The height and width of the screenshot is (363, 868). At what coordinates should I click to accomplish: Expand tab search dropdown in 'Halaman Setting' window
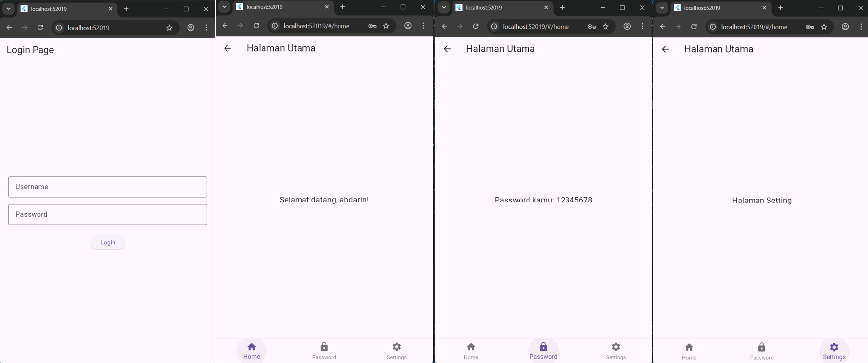(x=662, y=8)
